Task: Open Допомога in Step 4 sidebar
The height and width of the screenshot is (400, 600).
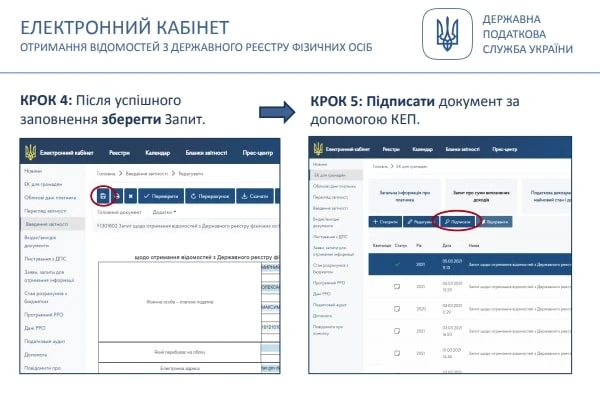Action: (36, 354)
